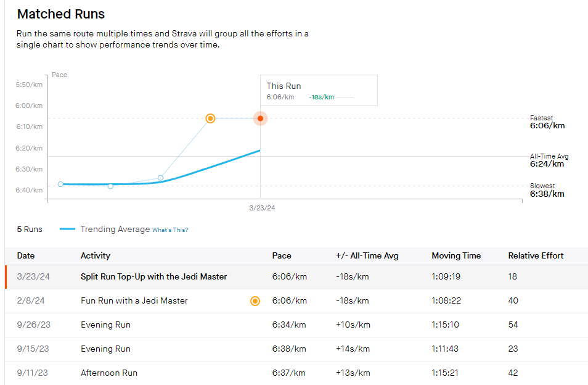Image resolution: width=588 pixels, height=385 pixels.
Task: Click the Fastest 6:06/km chart label
Action: click(547, 122)
